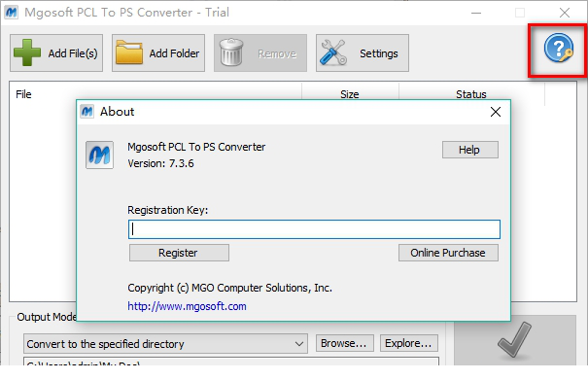This screenshot has height=380, width=588.
Task: Click the Size column header
Action: click(x=350, y=93)
